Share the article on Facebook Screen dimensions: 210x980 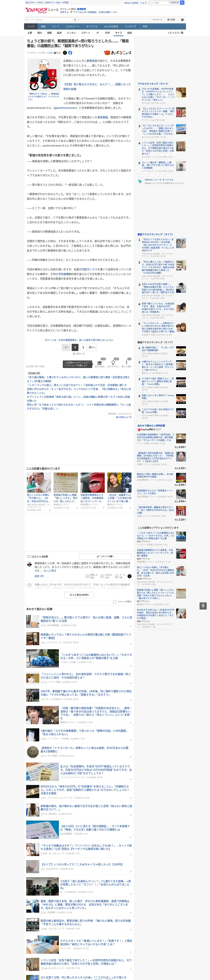70,53
